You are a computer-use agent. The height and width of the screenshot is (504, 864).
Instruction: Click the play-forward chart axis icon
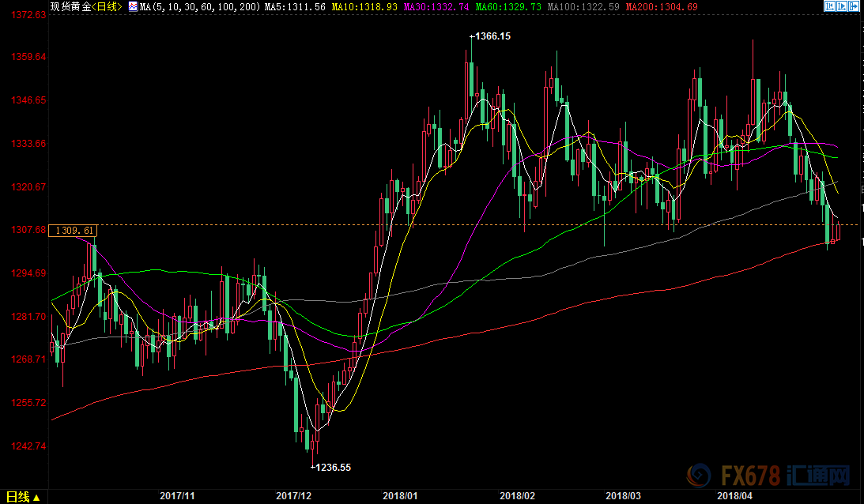(841, 6)
